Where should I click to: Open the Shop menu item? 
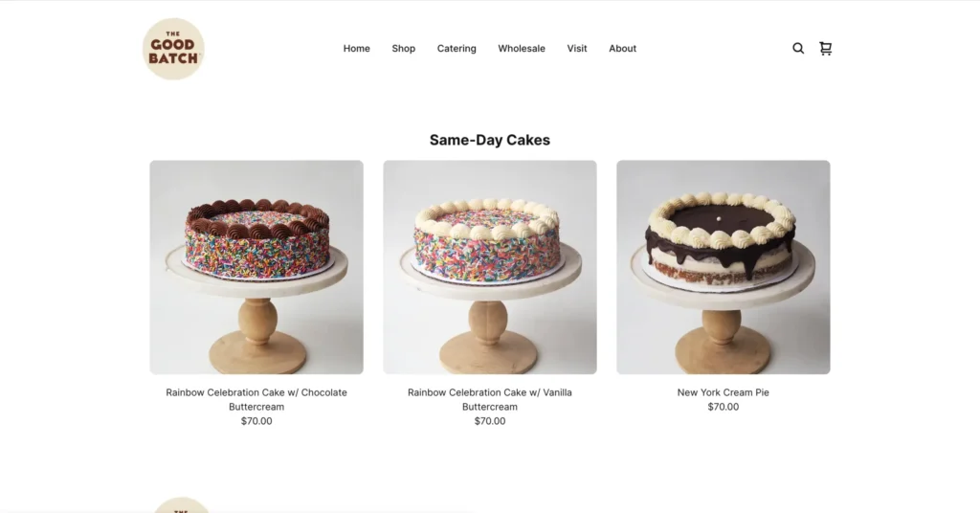point(403,48)
